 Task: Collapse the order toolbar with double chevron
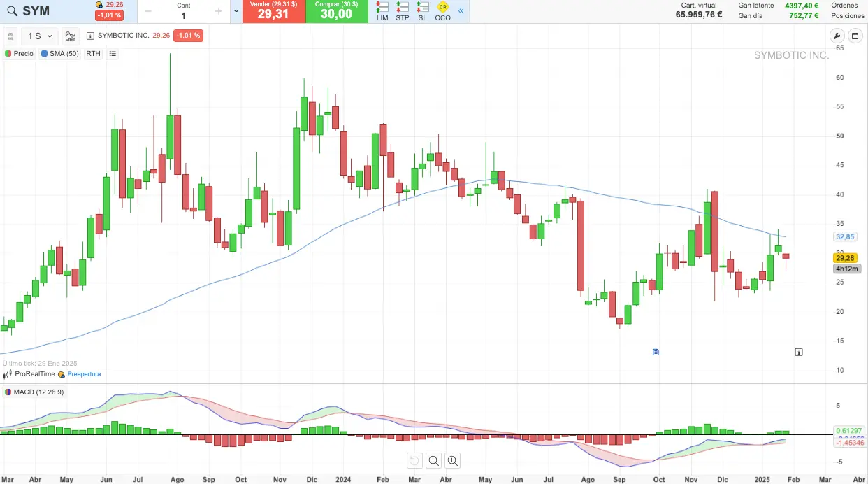click(461, 11)
